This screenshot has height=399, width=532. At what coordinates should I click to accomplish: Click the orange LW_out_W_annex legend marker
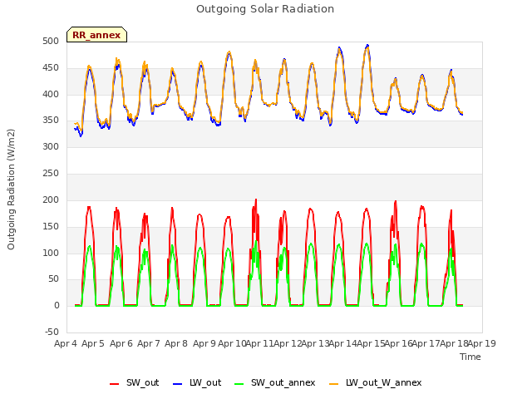click(334, 384)
